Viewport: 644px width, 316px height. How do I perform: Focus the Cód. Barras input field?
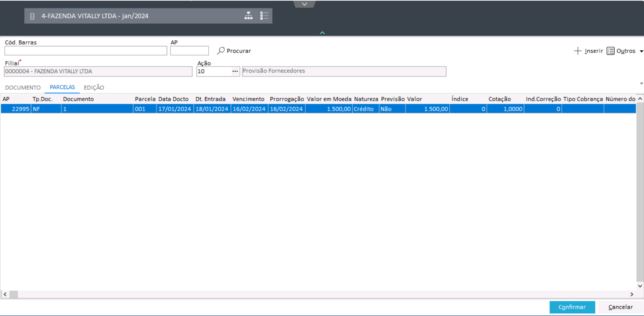(x=86, y=51)
